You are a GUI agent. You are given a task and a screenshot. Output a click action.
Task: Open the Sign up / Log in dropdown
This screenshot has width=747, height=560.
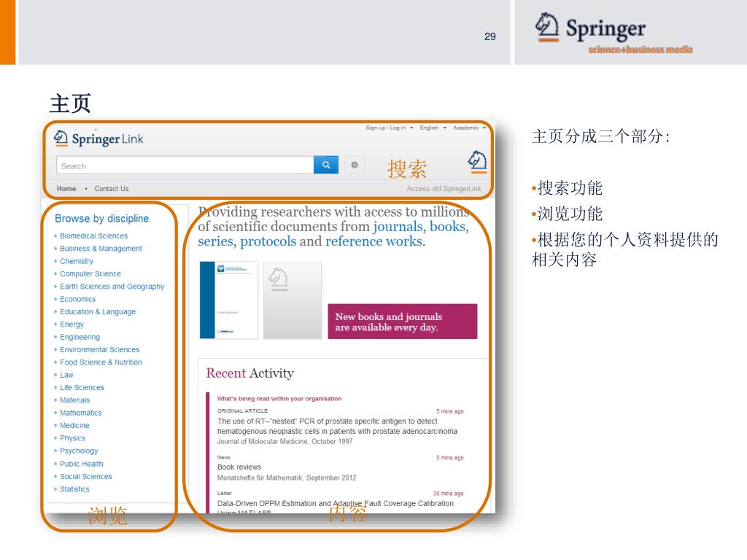pos(390,128)
